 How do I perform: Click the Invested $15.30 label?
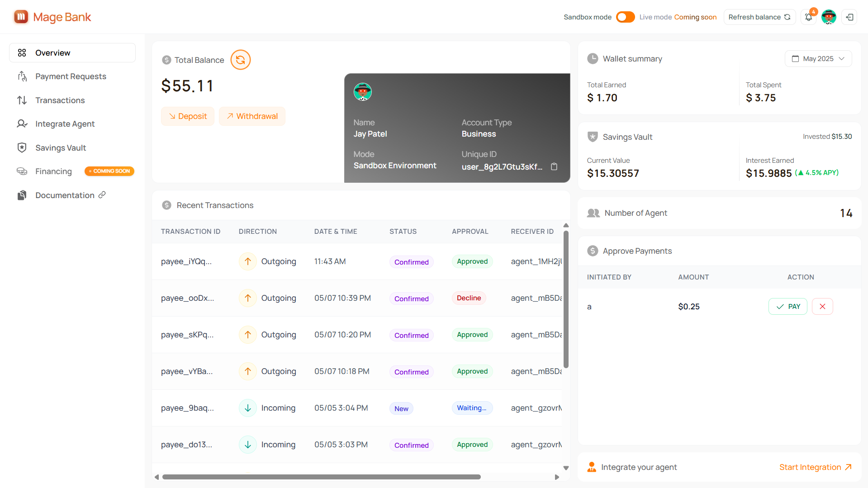point(827,137)
